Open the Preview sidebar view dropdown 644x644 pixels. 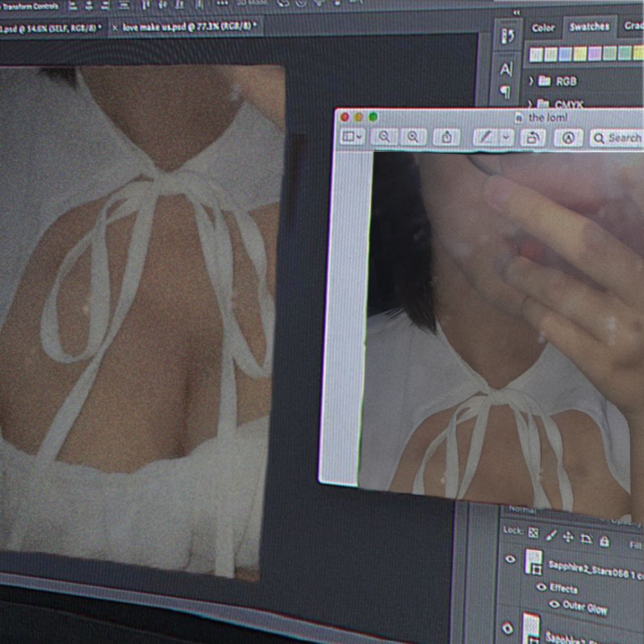353,137
